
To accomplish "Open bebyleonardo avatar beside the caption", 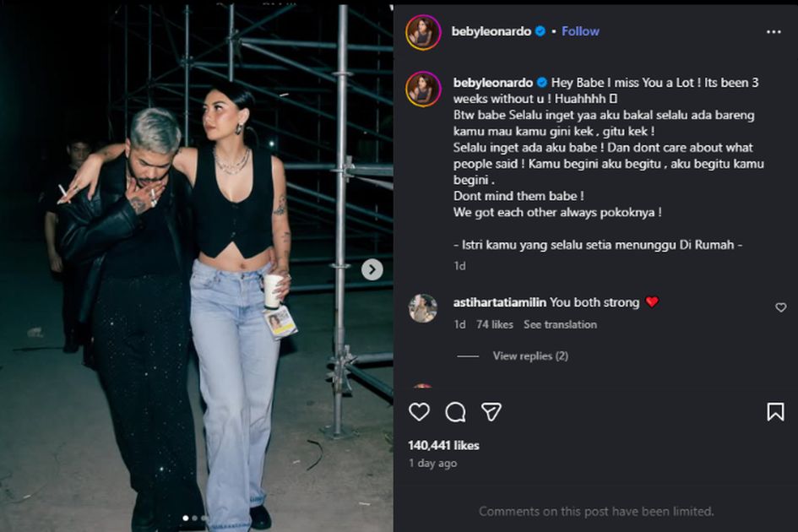I will 423,90.
